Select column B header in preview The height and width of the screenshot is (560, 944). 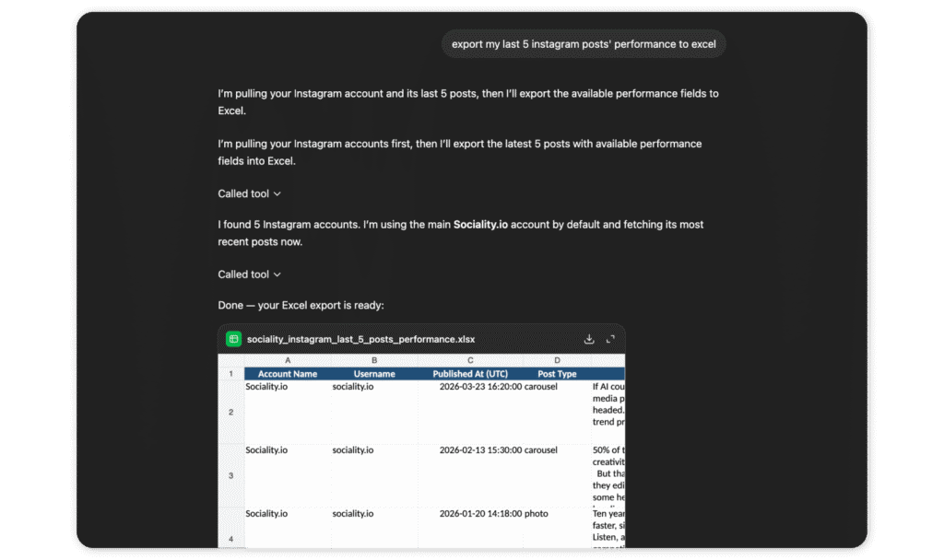tap(374, 361)
